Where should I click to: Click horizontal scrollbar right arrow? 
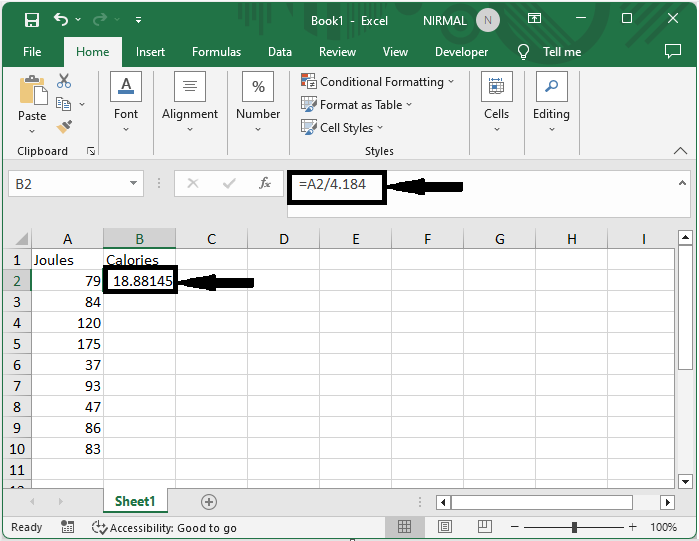667,503
